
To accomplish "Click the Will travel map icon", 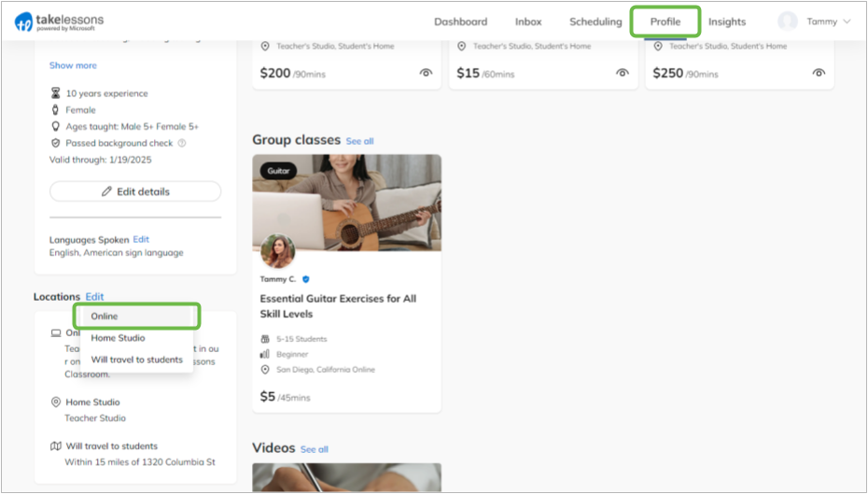I will (56, 445).
